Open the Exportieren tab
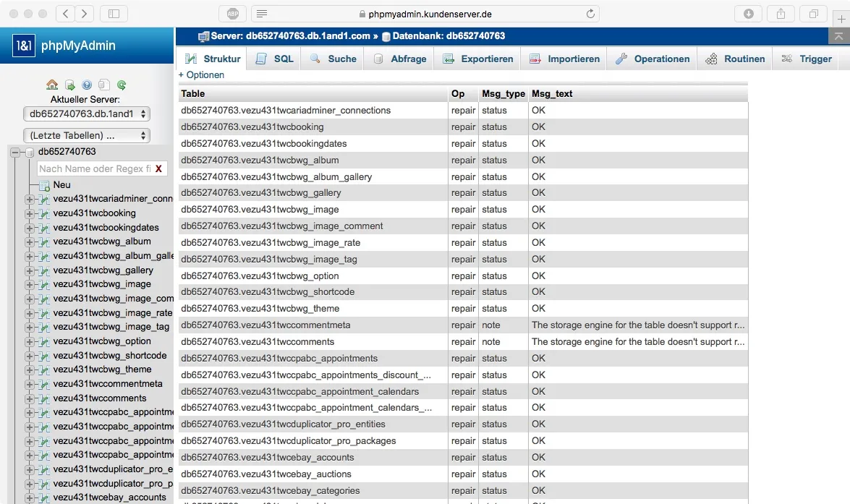 (x=477, y=59)
